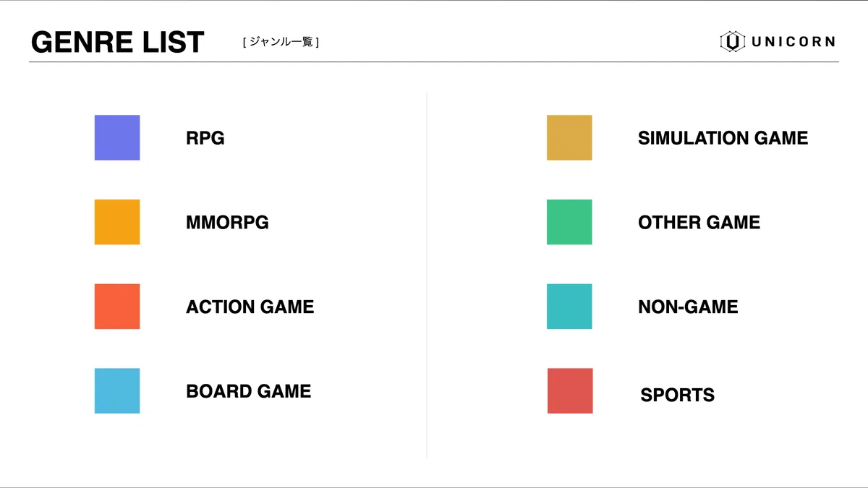Select the SIMULATION GAME label
Screen dimensions: 868x488
click(x=723, y=138)
